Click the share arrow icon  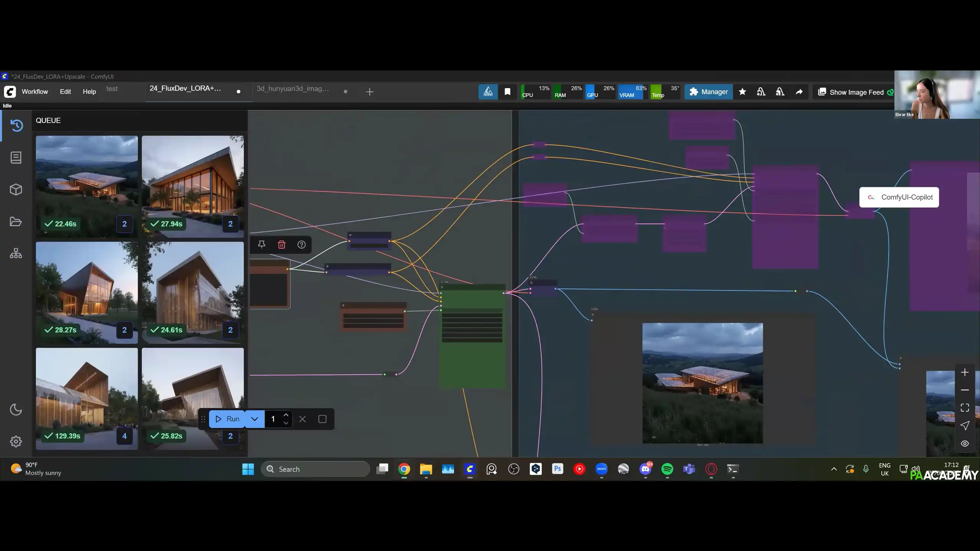point(799,92)
